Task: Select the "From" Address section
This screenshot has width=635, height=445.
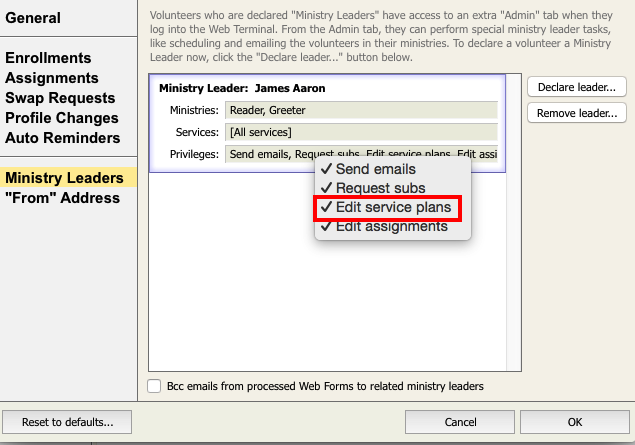Action: click(x=62, y=198)
